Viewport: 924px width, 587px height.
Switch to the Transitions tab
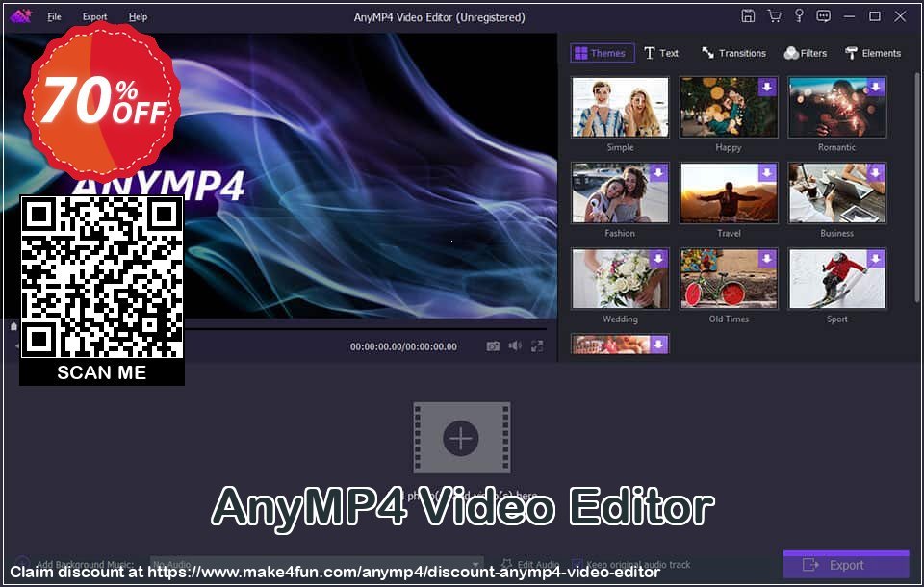[x=733, y=53]
